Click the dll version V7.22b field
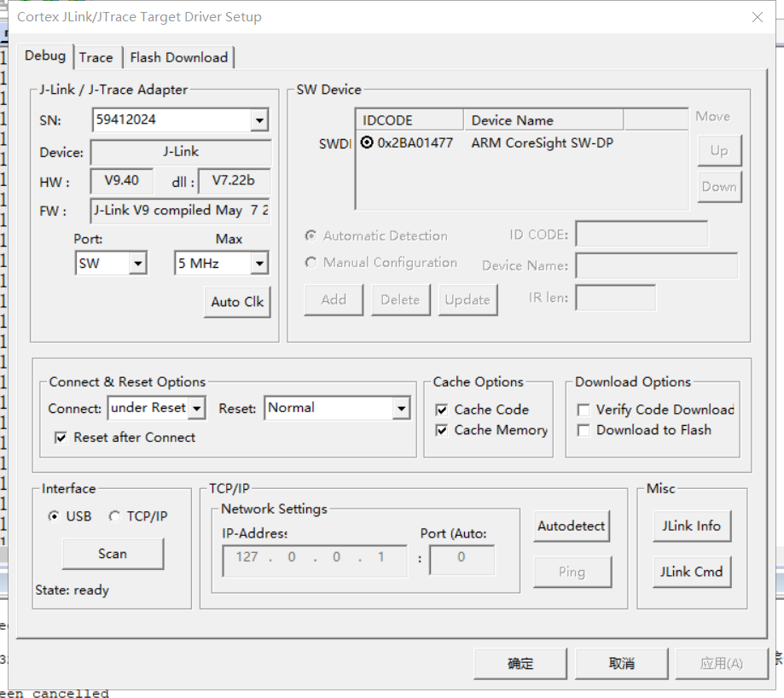This screenshot has width=784, height=698. 234,181
